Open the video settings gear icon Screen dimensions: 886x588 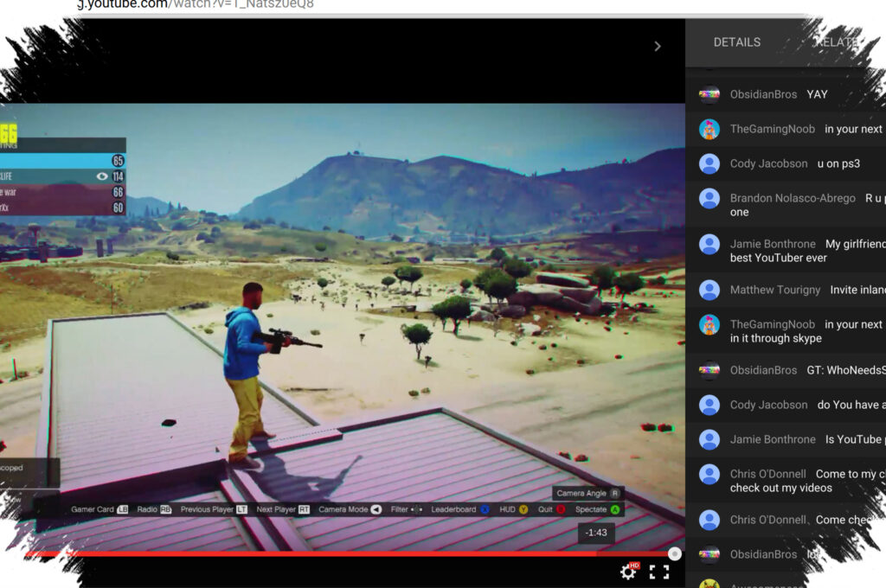click(x=628, y=572)
